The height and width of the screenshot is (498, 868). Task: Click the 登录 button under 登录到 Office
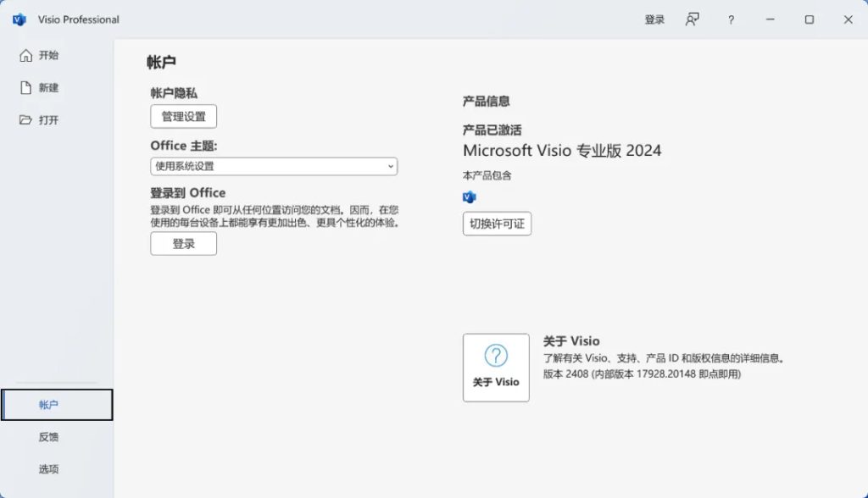pos(183,243)
